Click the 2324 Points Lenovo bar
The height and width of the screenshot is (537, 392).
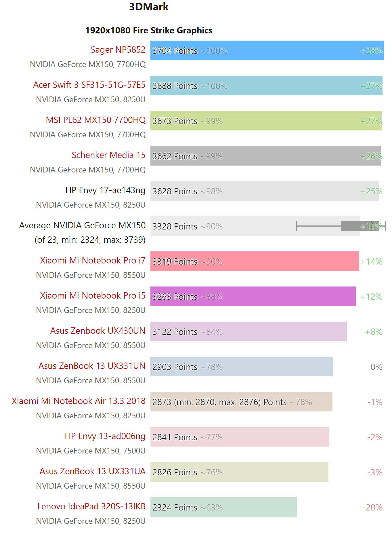coord(223,507)
